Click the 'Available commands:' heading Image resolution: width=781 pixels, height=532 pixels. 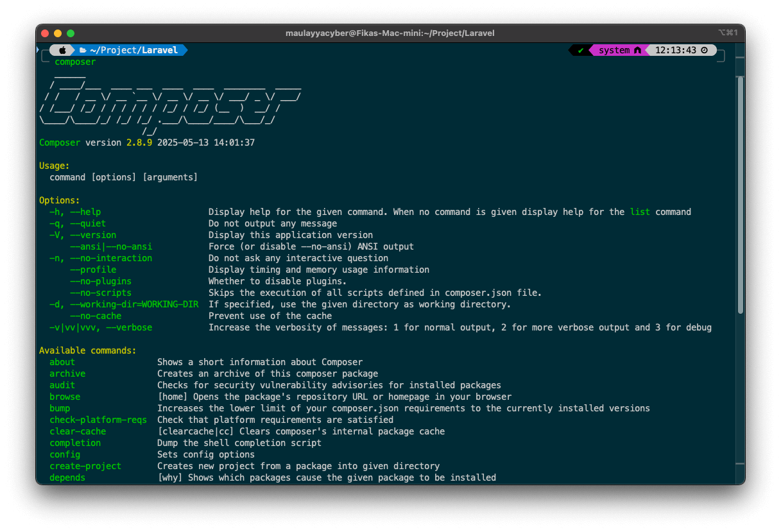click(x=88, y=350)
